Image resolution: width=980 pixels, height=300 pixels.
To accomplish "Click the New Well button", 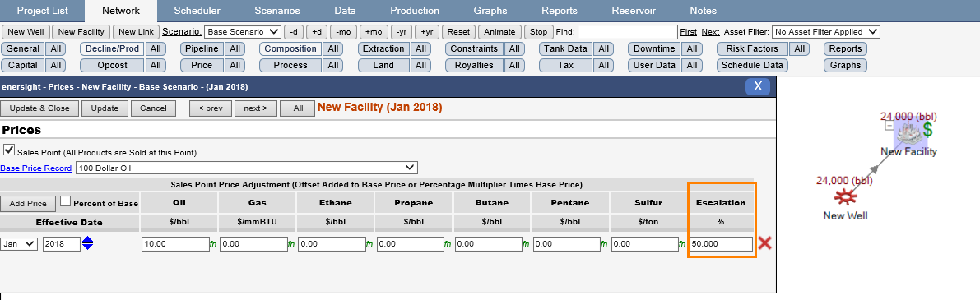I will (x=26, y=32).
